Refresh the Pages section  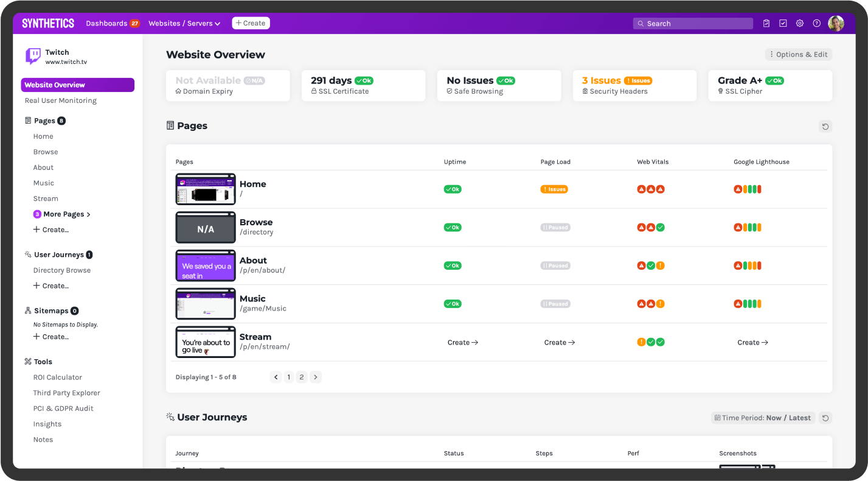click(x=825, y=127)
